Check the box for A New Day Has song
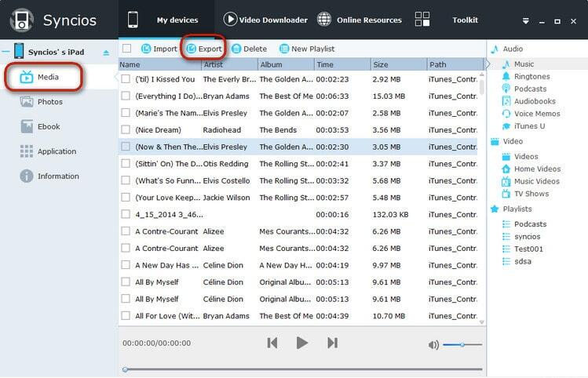The height and width of the screenshot is (378, 588). (x=126, y=265)
